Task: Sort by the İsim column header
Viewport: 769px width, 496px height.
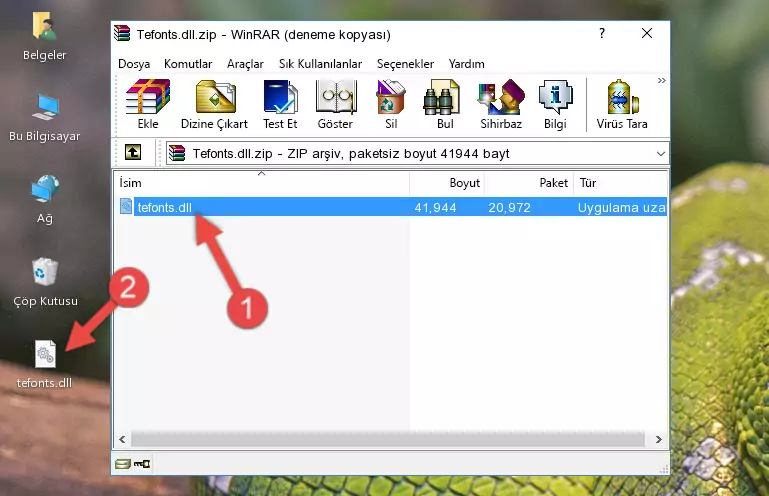Action: pyautogui.click(x=262, y=183)
